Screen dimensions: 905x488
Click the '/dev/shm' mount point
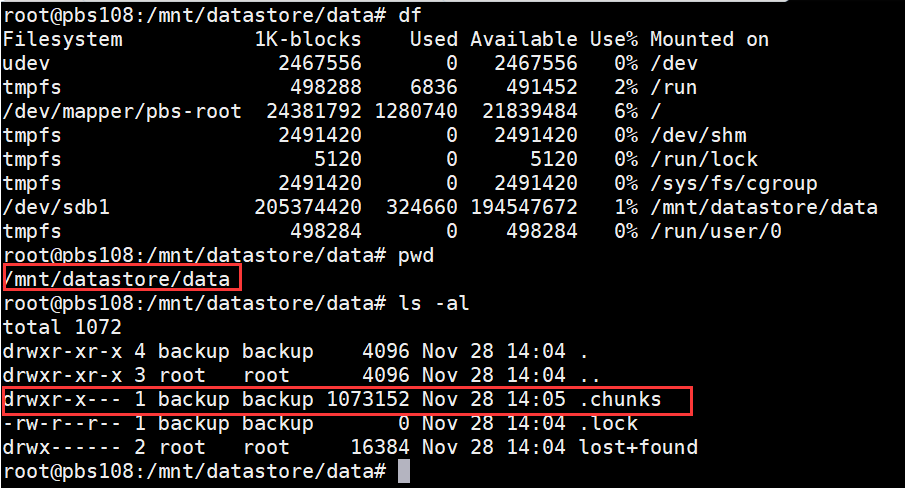[698, 136]
